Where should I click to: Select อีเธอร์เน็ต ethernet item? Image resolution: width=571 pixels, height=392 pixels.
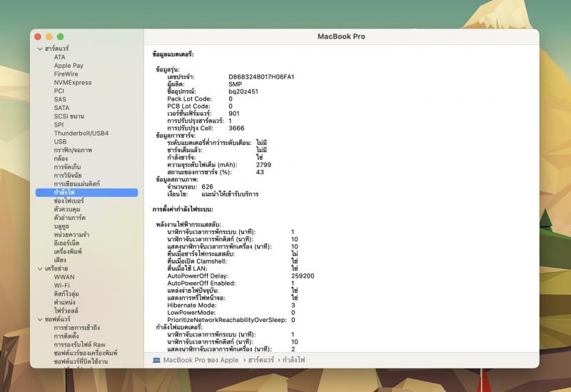point(66,243)
